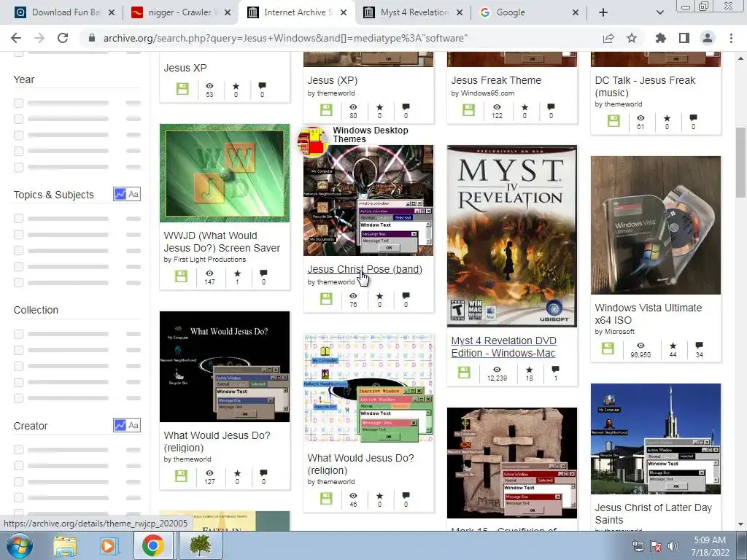
Task: Click the Topics & Subjects chart view icon
Action: tap(120, 194)
